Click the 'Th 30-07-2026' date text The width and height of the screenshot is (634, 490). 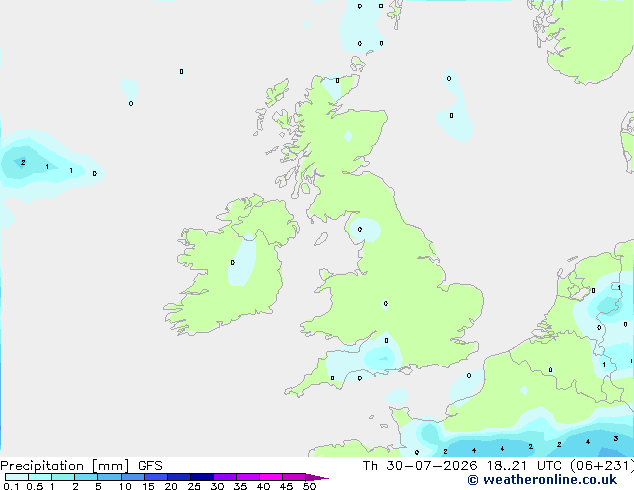pos(420,466)
